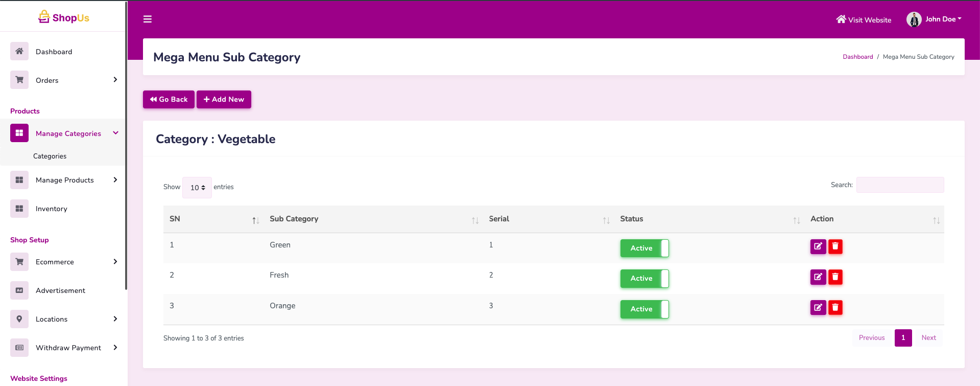Toggle Active status for Fresh sub category
The height and width of the screenshot is (386, 980).
[644, 279]
